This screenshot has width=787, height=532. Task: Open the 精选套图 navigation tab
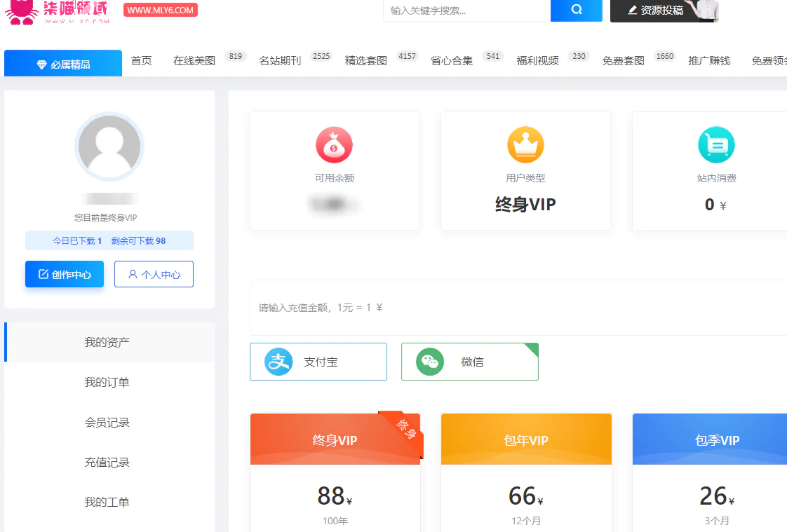(366, 61)
